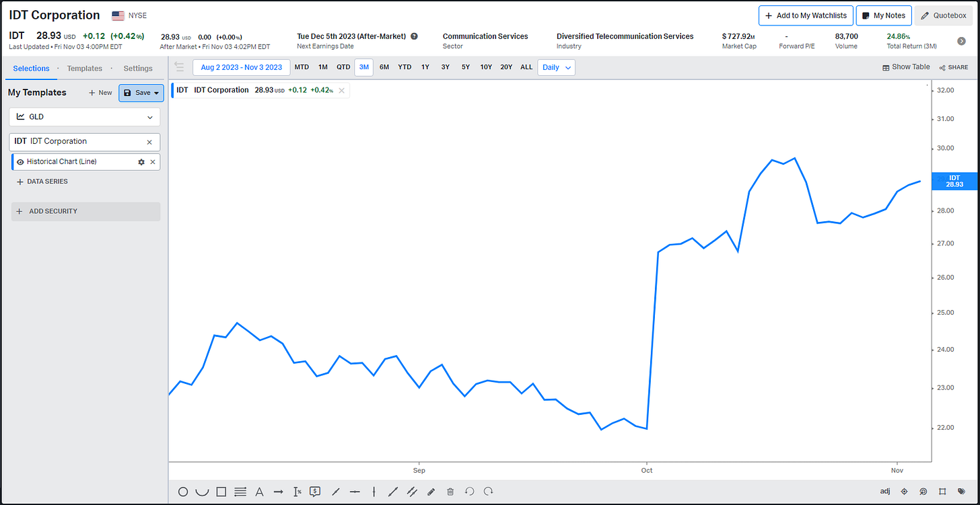Screen dimensions: 980x505
Task: Click the spiral cursor tracking icon
Action: pos(923,492)
